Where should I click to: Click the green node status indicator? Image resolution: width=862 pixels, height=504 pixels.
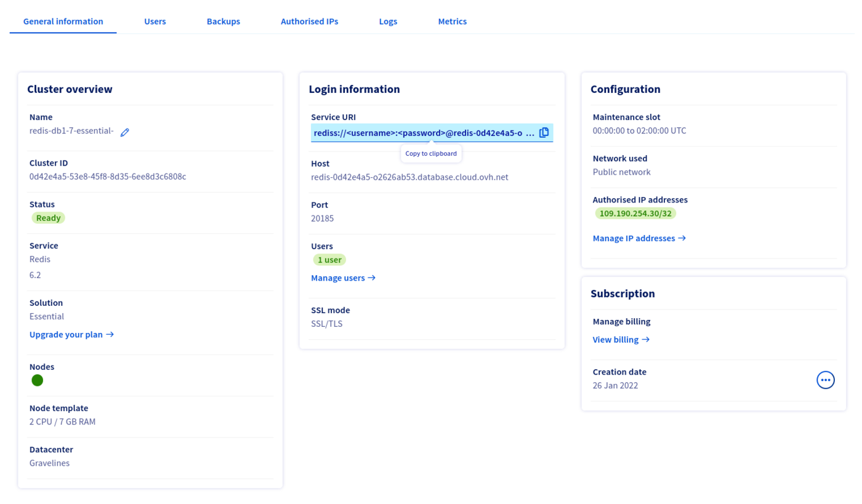(37, 380)
